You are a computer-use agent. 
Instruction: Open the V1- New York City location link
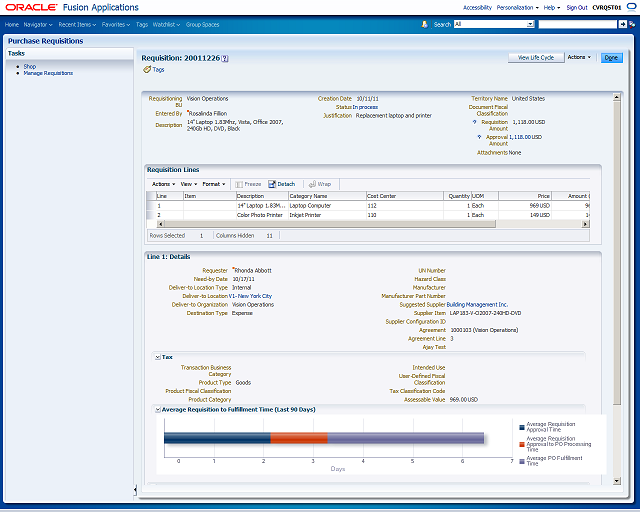250,296
